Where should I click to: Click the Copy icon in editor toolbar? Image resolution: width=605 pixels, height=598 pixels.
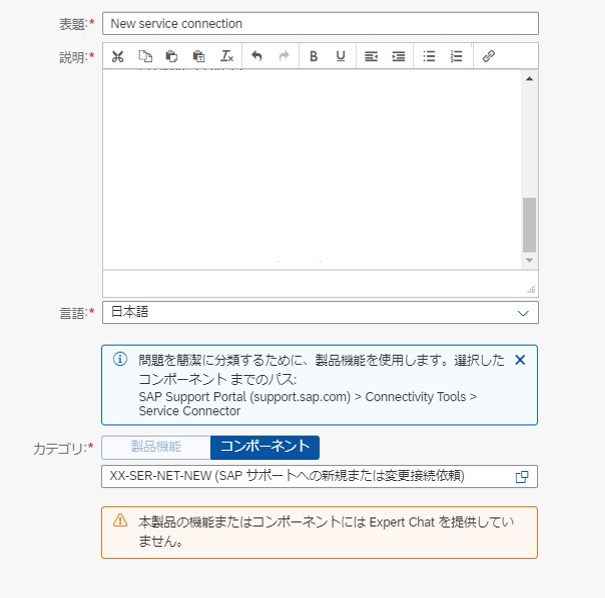point(145,56)
